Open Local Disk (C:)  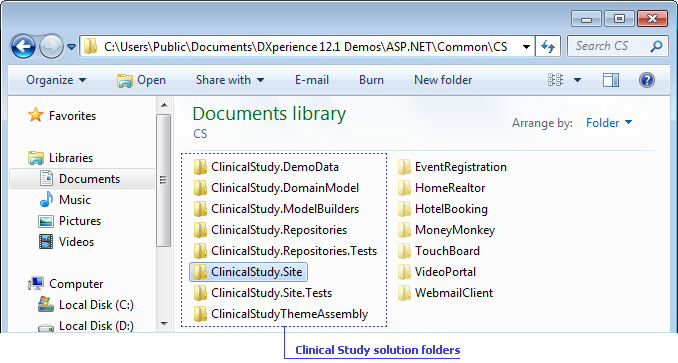click(86, 305)
